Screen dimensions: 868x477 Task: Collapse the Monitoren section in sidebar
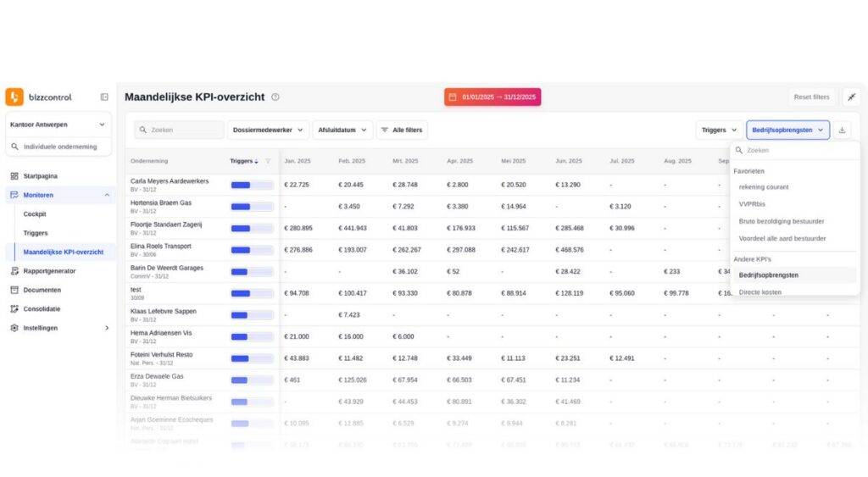106,195
